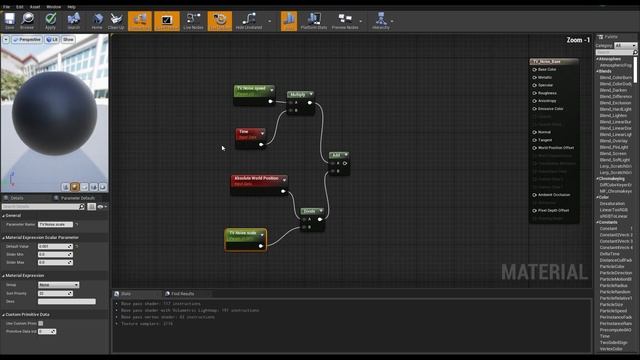Image resolution: width=640 pixels, height=360 pixels.
Task: Open the Hide Unrelated options arrow
Action: [269, 21]
